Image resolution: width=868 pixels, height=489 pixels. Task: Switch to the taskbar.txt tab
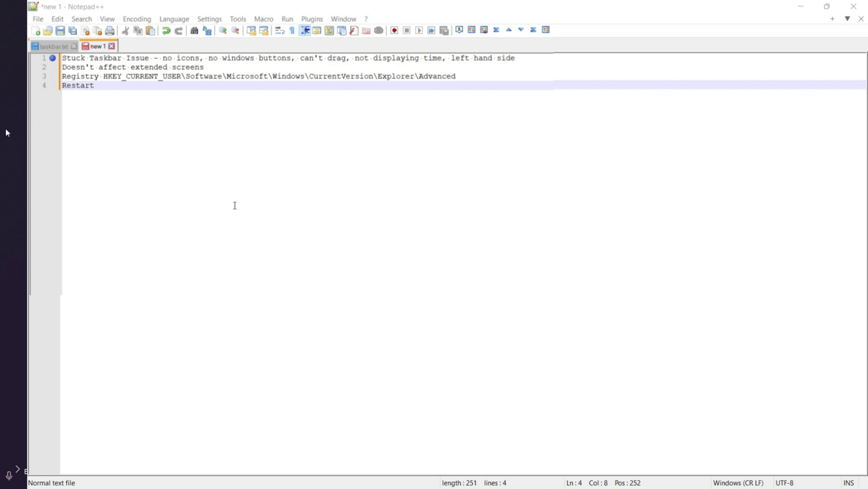[x=50, y=47]
